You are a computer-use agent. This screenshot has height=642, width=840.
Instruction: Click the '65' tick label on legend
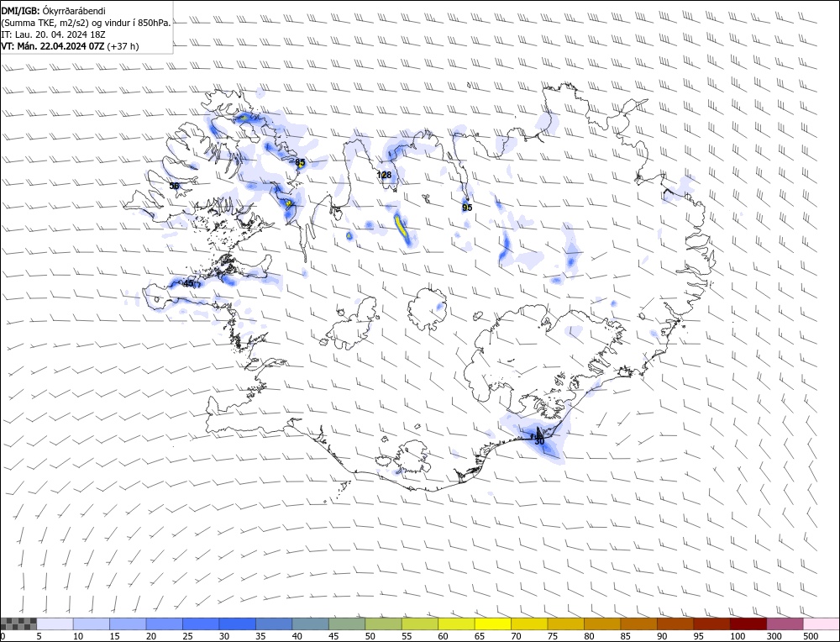point(480,636)
